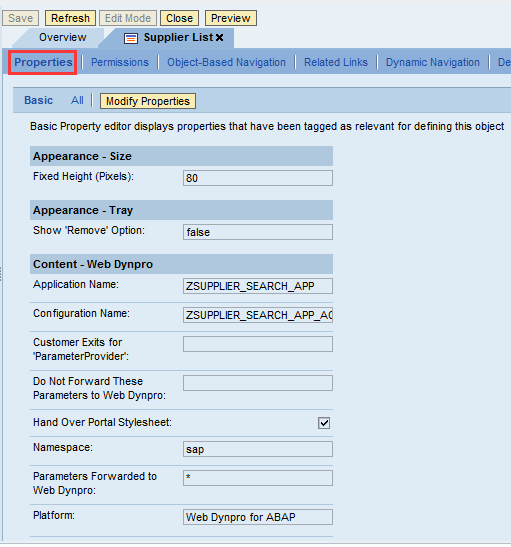Open Preview of the iView
This screenshot has height=547, width=511.
231,18
